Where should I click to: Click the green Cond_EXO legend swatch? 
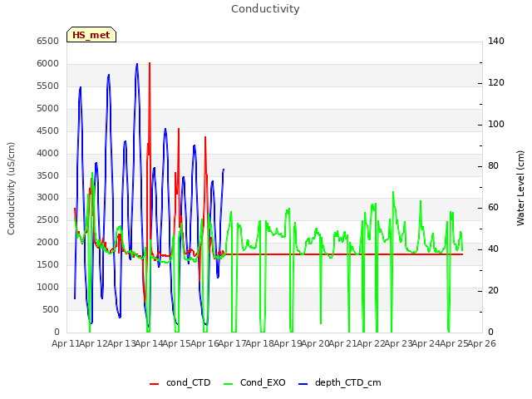pos(229,384)
